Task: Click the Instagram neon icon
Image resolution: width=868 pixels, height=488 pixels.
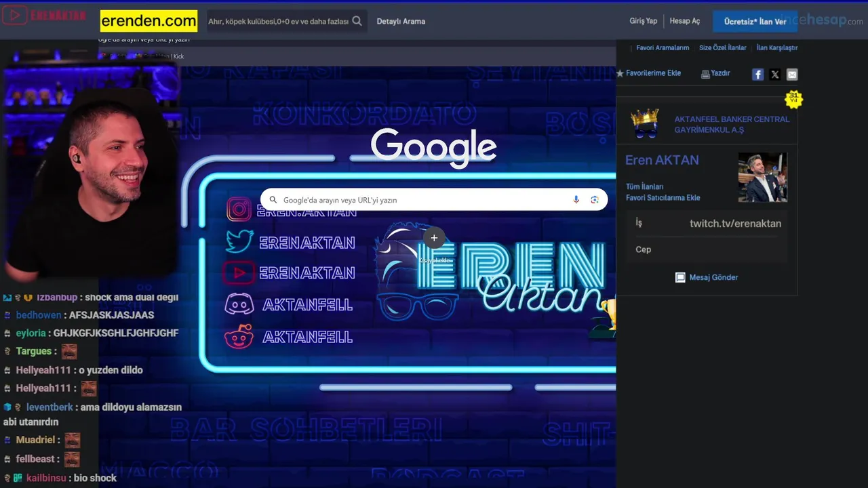Action: click(x=239, y=209)
